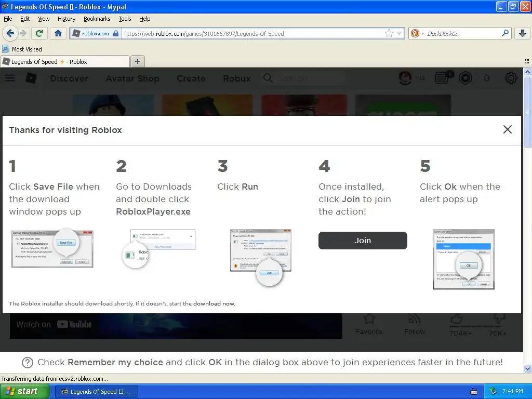Open the Tools menu
The image size is (532, 399).
tap(125, 19)
